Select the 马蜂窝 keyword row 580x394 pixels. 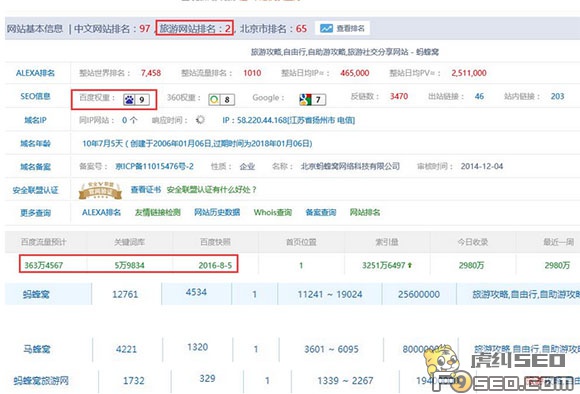tap(292, 349)
